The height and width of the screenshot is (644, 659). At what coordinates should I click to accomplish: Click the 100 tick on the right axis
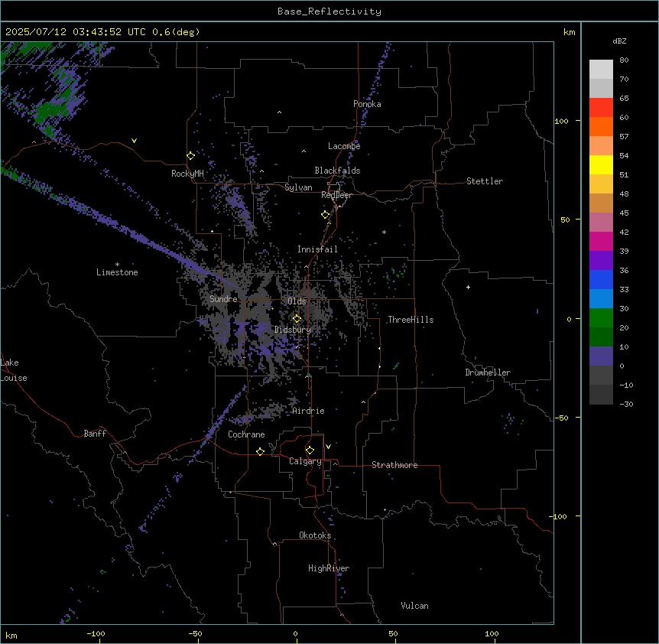562,121
